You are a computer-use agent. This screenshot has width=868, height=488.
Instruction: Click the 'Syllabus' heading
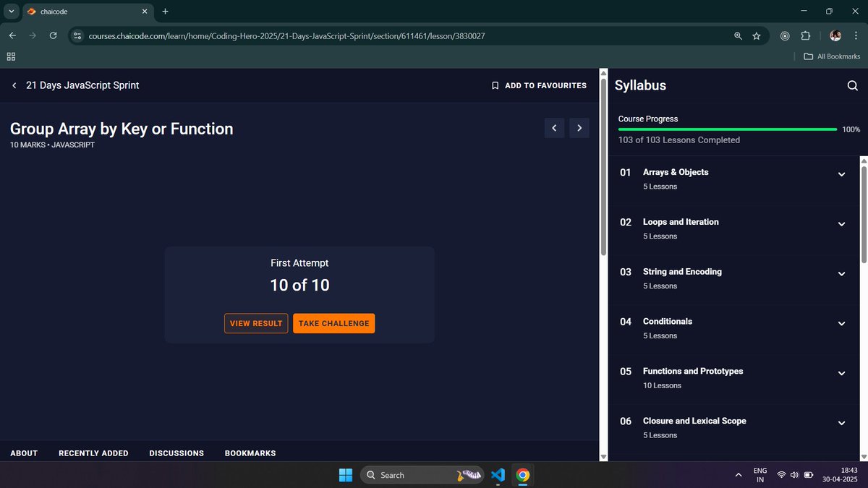[640, 85]
